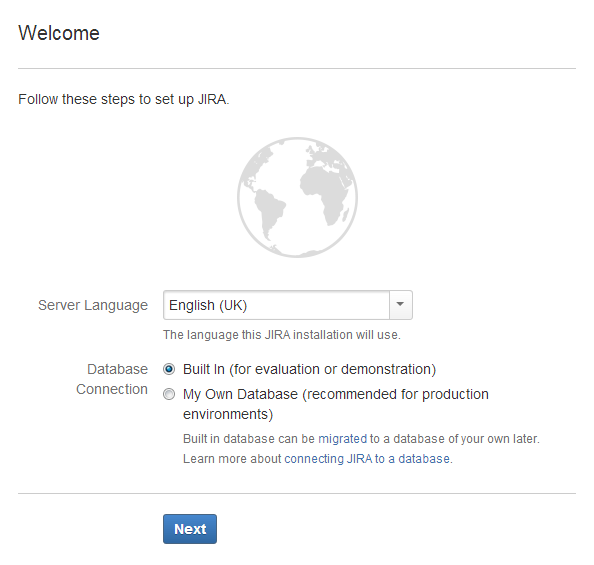Viewport: 594px width, 565px height.
Task: Click the 'Built in database can be' hint text
Action: point(249,439)
